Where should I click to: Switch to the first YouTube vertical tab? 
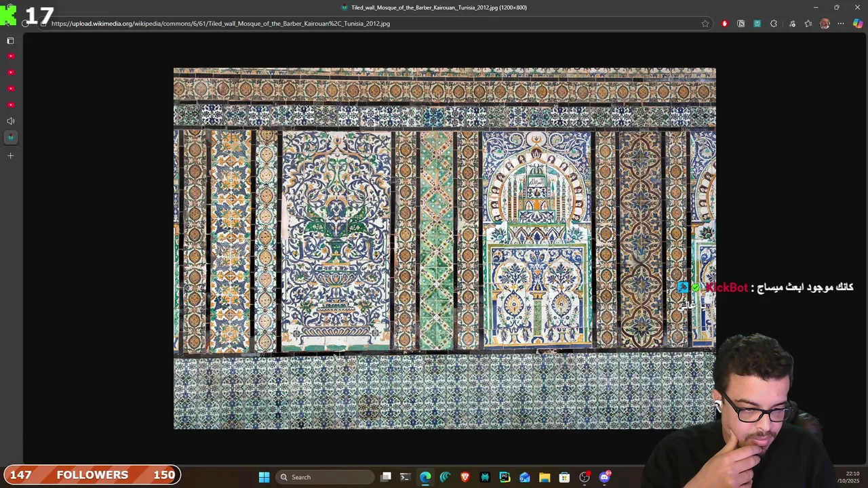tap(10, 56)
